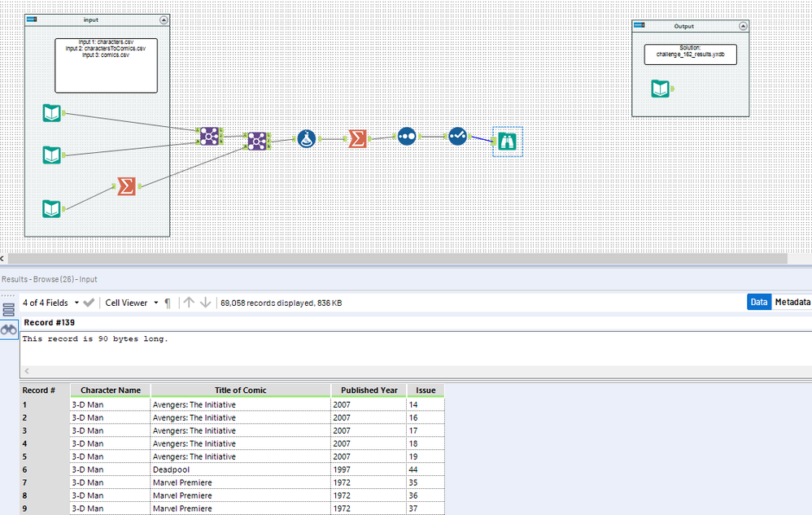Select the Select tool with checkmark

coord(457,136)
